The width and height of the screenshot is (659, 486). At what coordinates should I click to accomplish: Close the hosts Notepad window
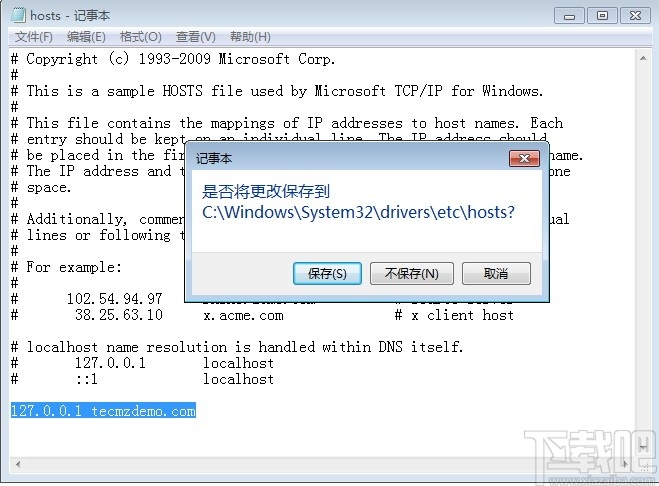click(x=635, y=16)
